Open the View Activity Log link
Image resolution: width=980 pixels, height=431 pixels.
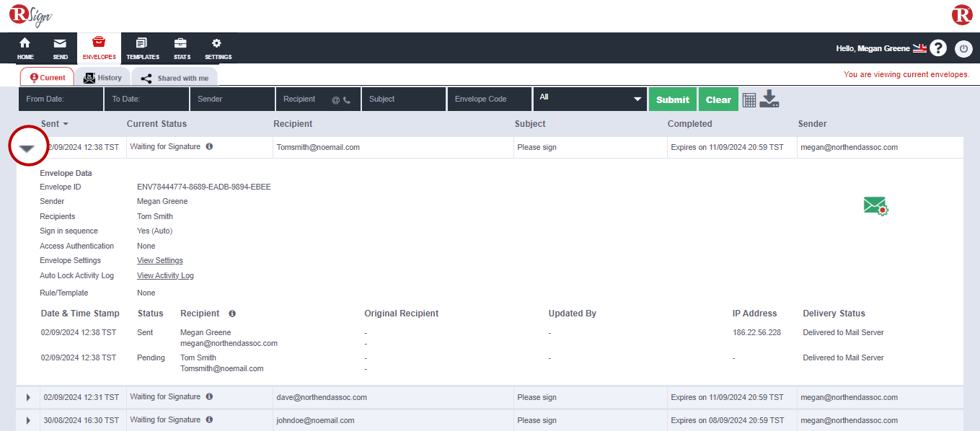click(165, 275)
